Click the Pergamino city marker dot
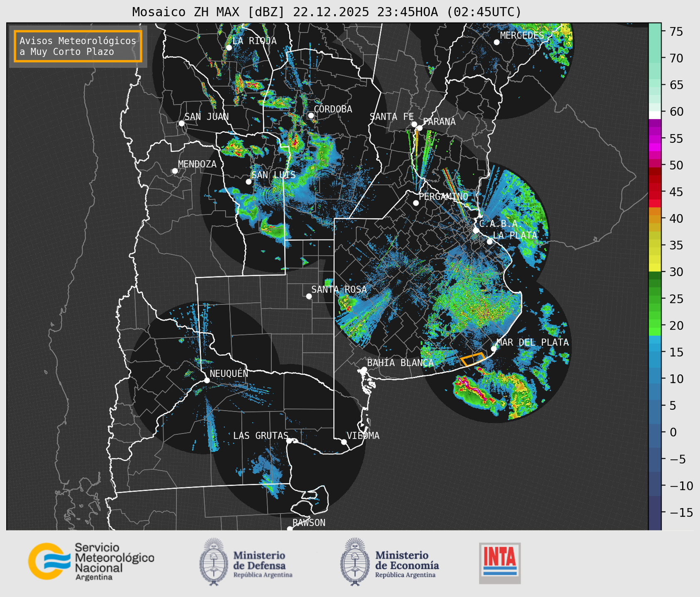This screenshot has height=597, width=700. point(416,203)
